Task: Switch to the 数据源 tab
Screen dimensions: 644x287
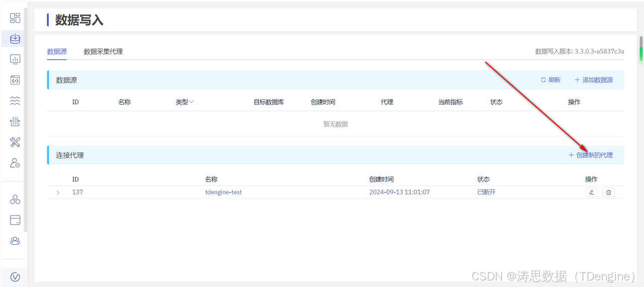Action: 57,51
